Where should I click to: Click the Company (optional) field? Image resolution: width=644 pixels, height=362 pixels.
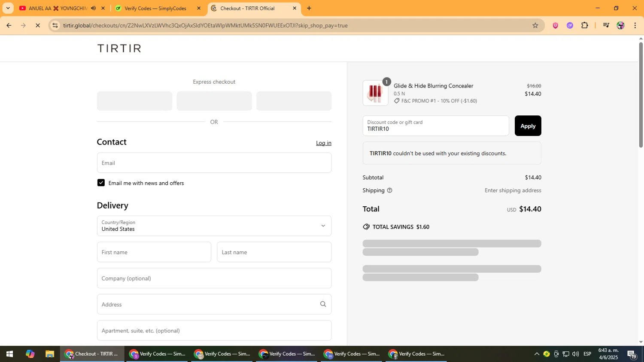(214, 278)
